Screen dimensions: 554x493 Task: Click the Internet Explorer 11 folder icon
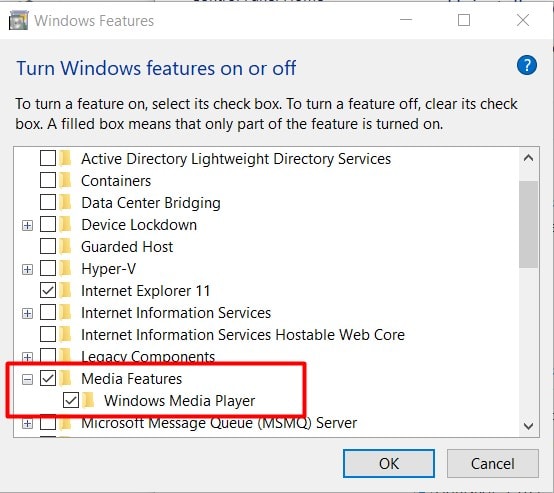[x=65, y=290]
